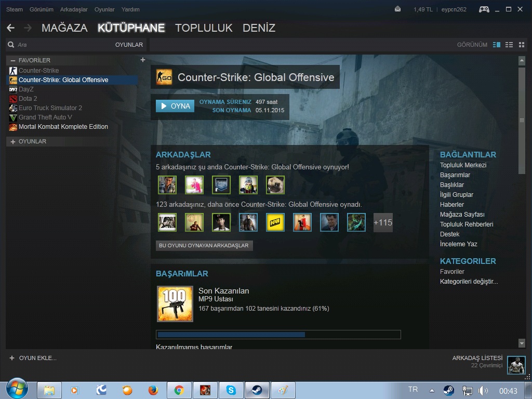532x399 pixels.
Task: Open Windows Start orb
Action: (16, 389)
